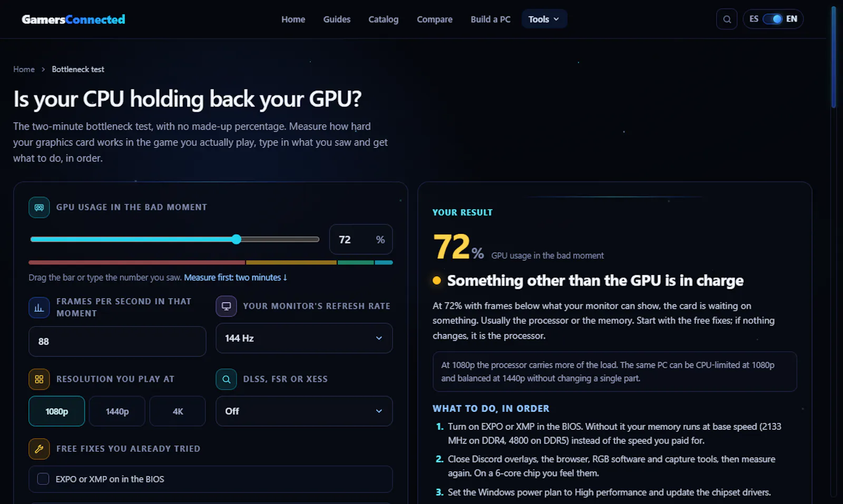This screenshot has width=843, height=504.
Task: Open the search icon in header
Action: click(727, 19)
